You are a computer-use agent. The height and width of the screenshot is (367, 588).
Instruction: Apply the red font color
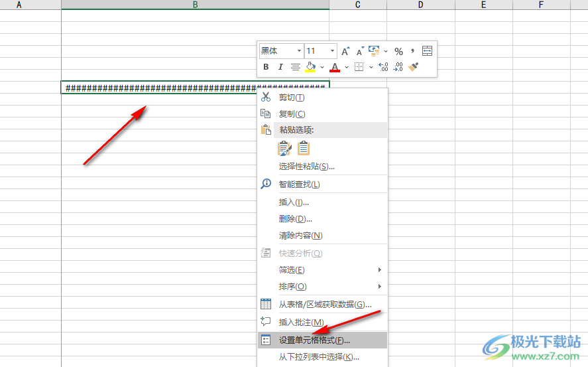[335, 67]
